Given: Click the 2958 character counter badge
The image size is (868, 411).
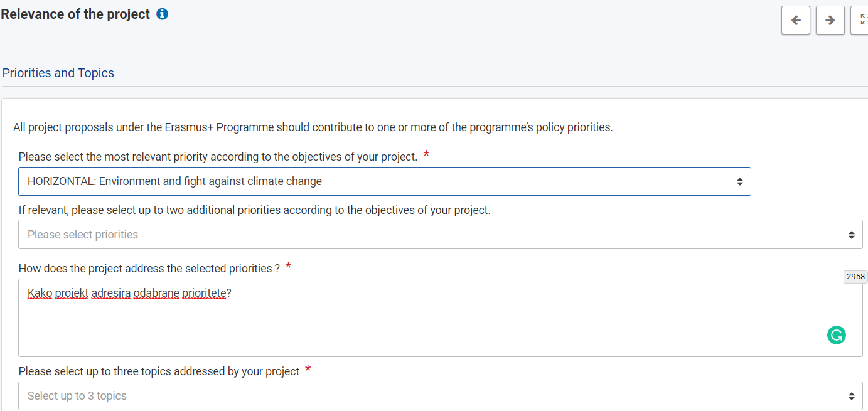Looking at the screenshot, I should (855, 277).
